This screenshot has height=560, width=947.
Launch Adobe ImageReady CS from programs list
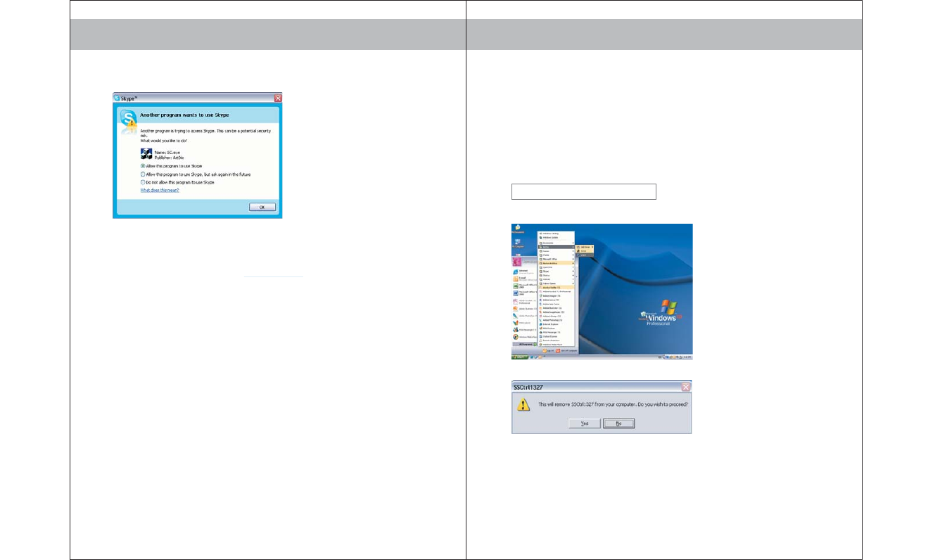[x=556, y=312]
